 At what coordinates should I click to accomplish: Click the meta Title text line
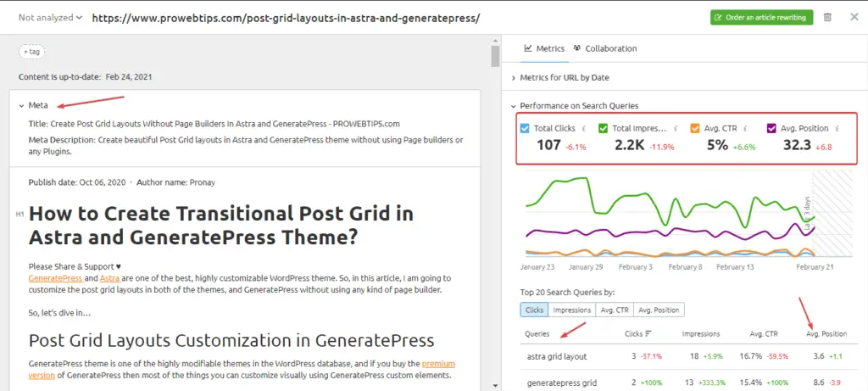pos(214,124)
